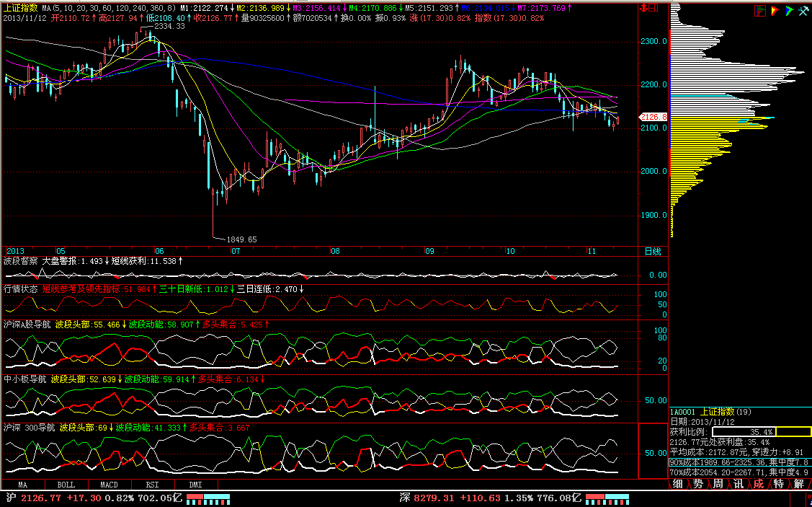The width and height of the screenshot is (812, 507).
Task: Click the 波段督察 indicator panel title
Action: (x=20, y=261)
